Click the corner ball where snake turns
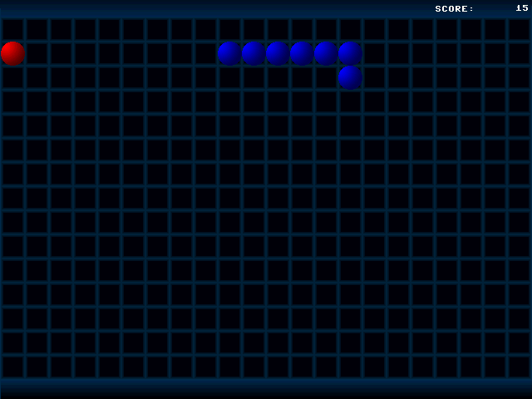 click(x=351, y=53)
